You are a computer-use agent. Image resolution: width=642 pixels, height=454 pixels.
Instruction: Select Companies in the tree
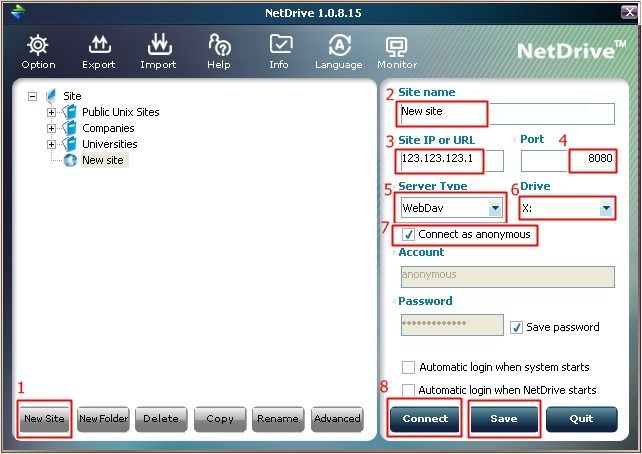click(108, 128)
